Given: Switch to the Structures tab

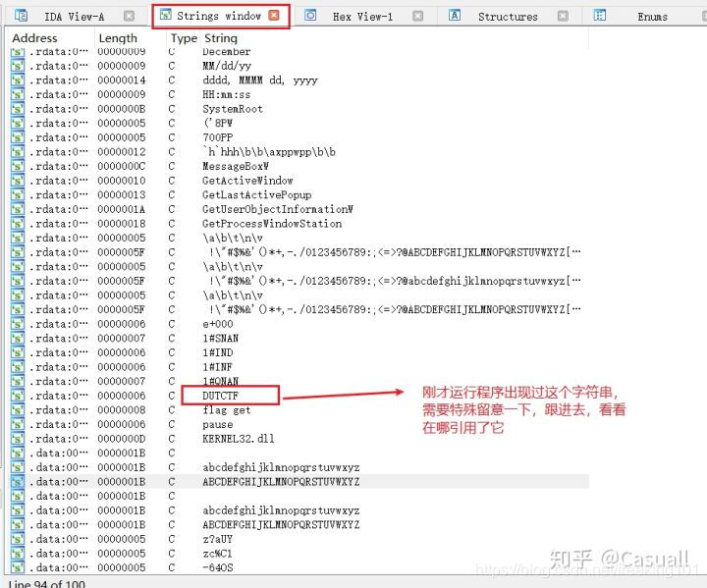Looking at the screenshot, I should click(508, 17).
